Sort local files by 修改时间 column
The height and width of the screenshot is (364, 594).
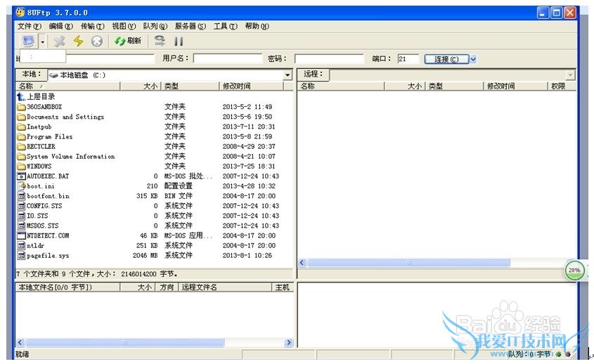pos(252,86)
